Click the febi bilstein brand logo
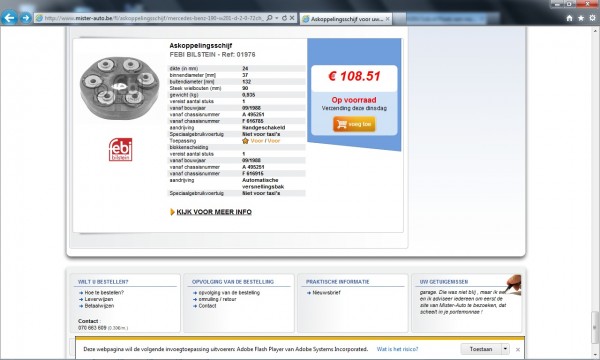 click(121, 150)
